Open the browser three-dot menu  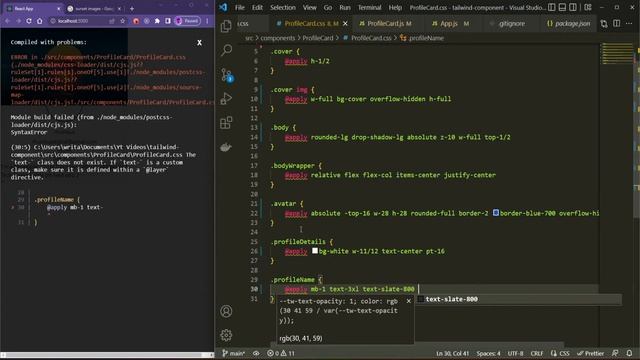click(207, 21)
